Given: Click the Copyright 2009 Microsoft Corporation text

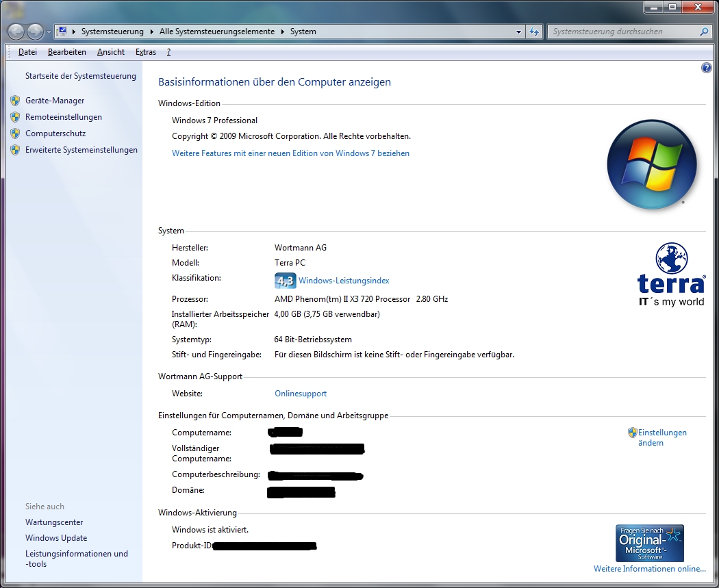Looking at the screenshot, I should (291, 136).
